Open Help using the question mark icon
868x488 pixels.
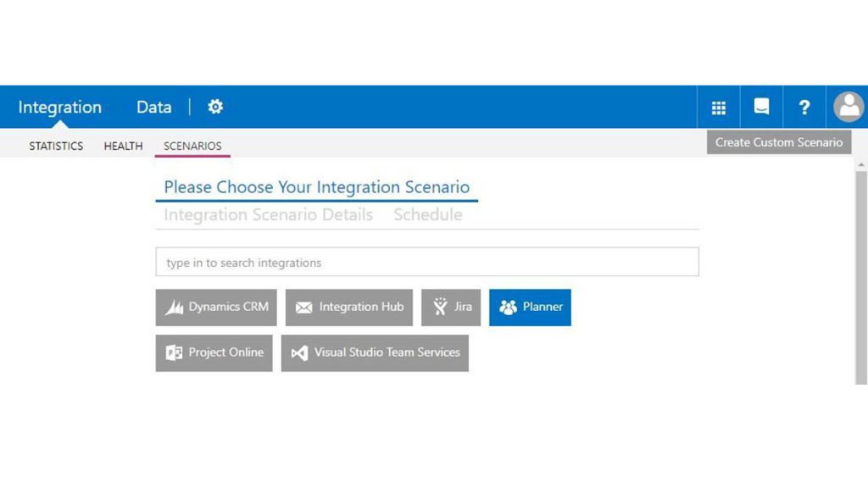coord(804,107)
